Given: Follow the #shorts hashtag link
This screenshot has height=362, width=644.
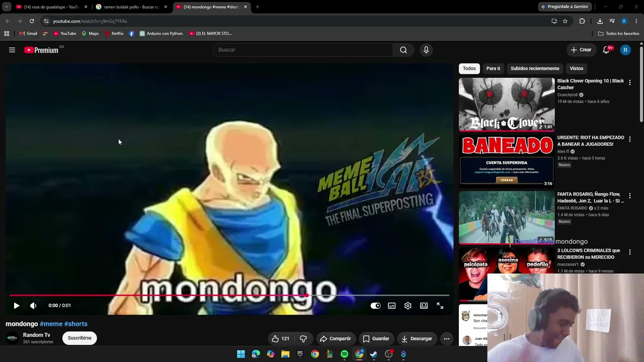Looking at the screenshot, I should coord(76,324).
